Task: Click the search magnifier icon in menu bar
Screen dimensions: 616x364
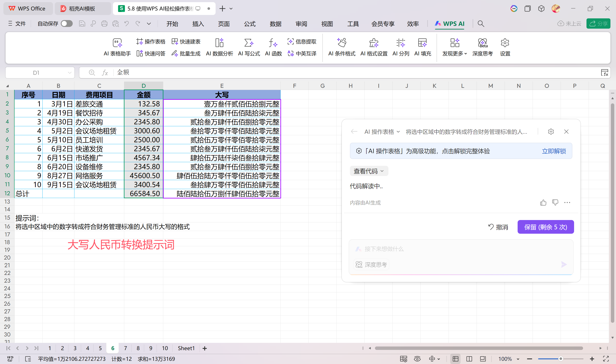Action: pyautogui.click(x=481, y=23)
